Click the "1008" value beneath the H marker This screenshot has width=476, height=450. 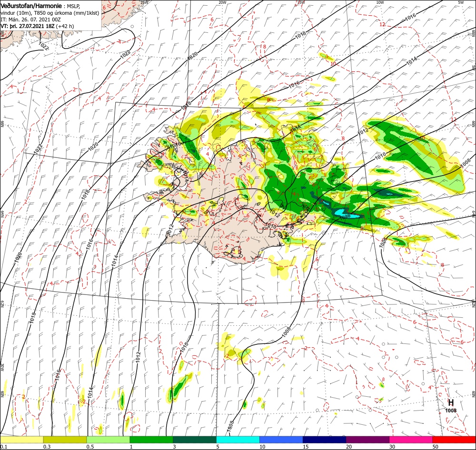(451, 411)
